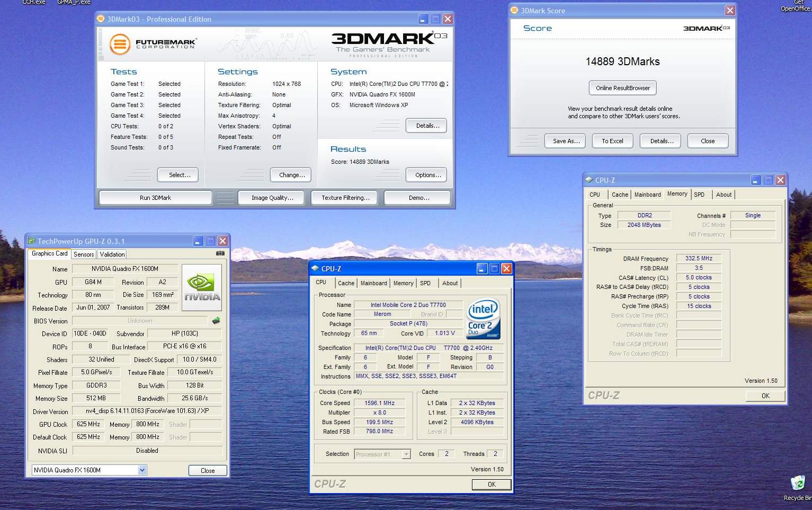
Task: Click the Specification field in CPU-Z
Action: coord(429,348)
